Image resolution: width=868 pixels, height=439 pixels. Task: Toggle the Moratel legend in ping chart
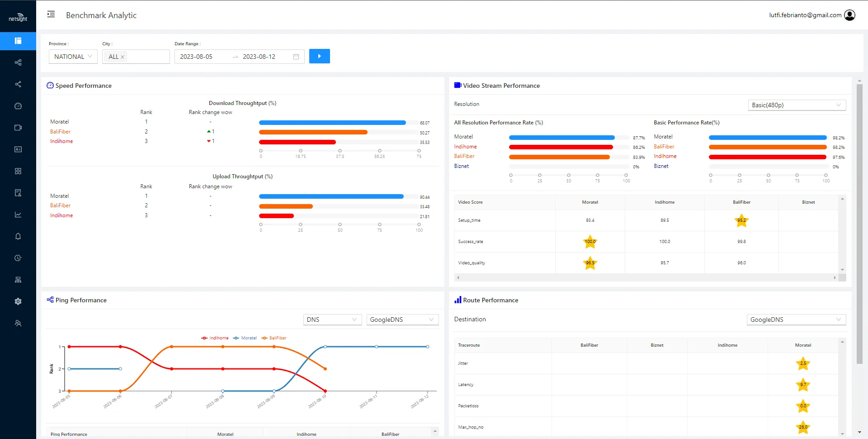pyautogui.click(x=245, y=338)
